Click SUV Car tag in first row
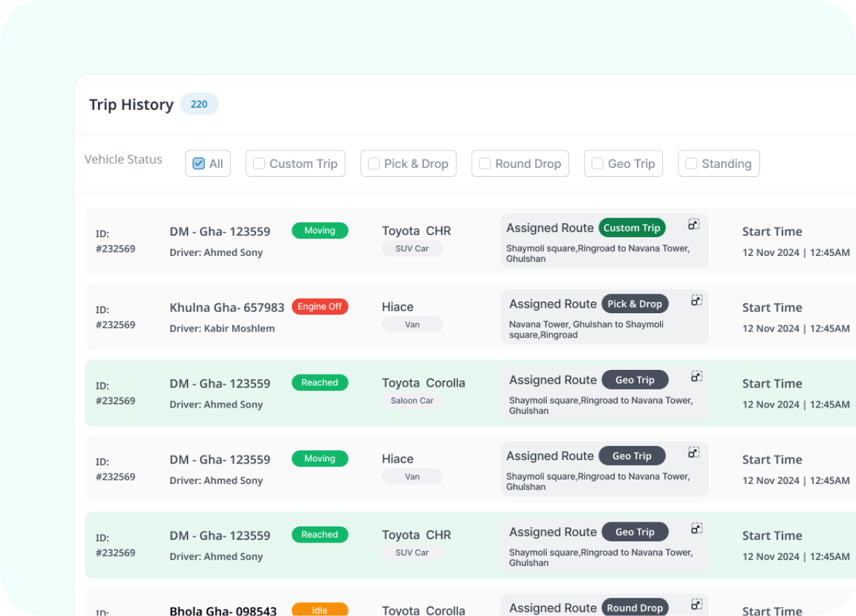This screenshot has width=856, height=616. click(412, 248)
